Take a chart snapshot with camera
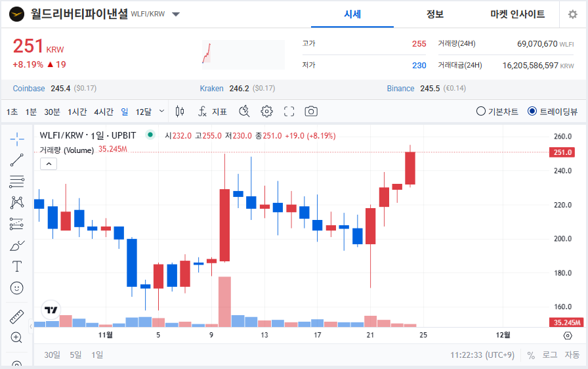Image resolution: width=588 pixels, height=369 pixels. point(311,112)
